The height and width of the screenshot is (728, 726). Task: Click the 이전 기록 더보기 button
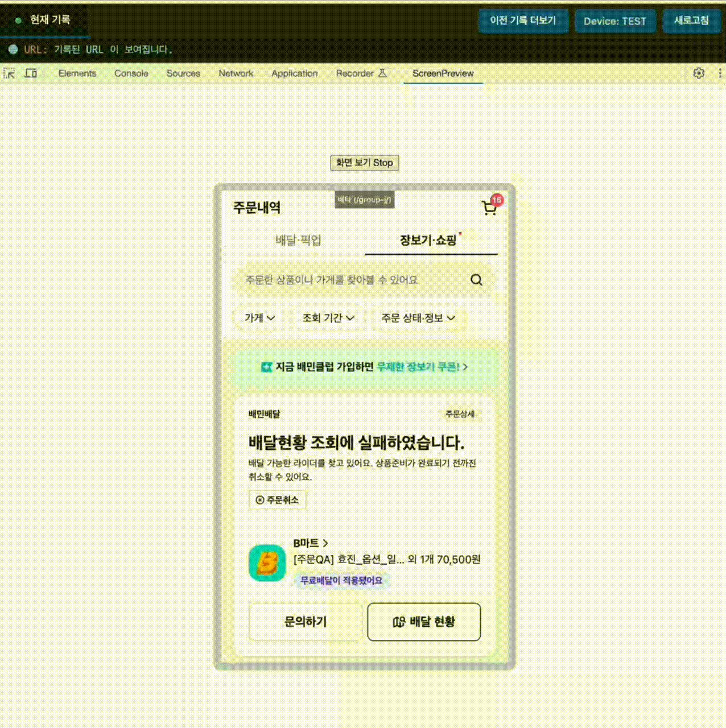pyautogui.click(x=523, y=21)
